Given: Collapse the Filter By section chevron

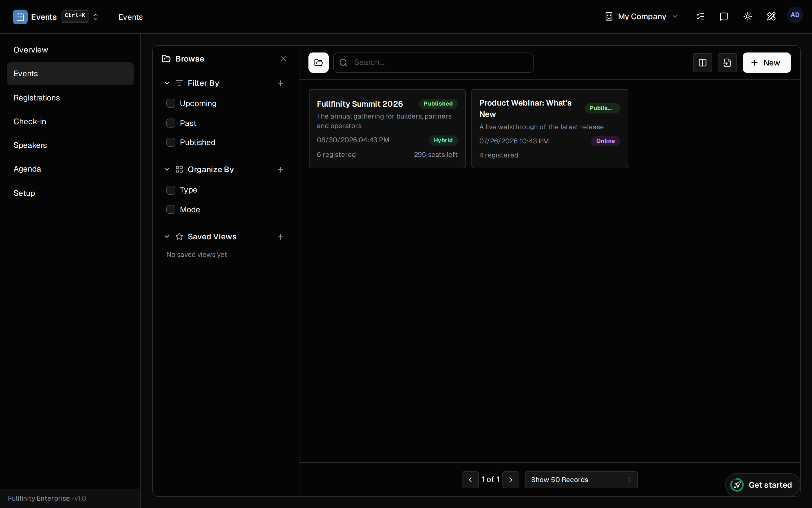Looking at the screenshot, I should tap(167, 83).
